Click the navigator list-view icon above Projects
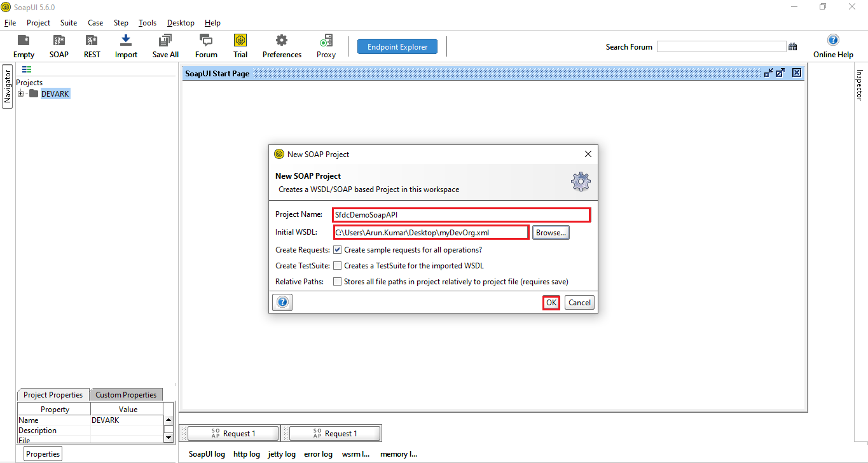Screen dimensions: 868x463 27,69
